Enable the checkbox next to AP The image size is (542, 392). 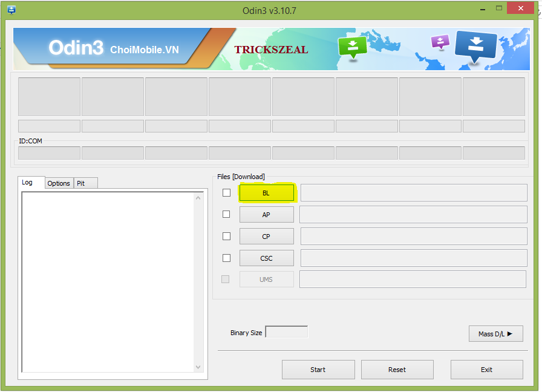[x=226, y=214]
